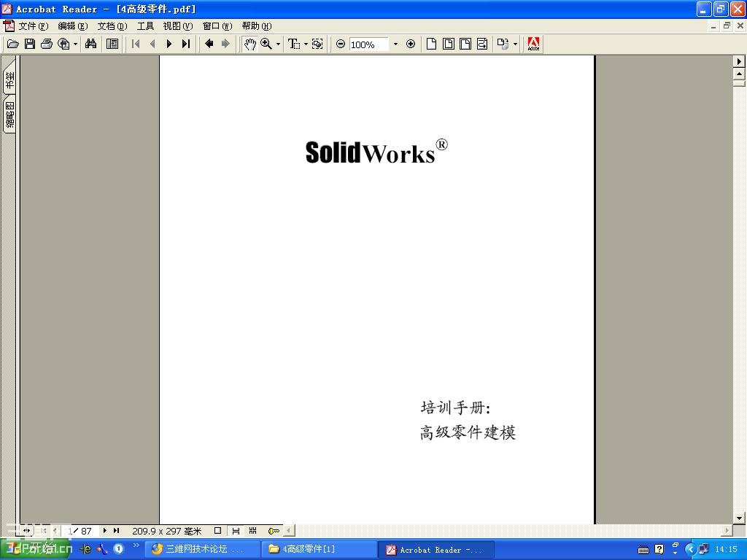Click status bar last page button
Screen dimensions: 747x560
pyautogui.click(x=116, y=531)
